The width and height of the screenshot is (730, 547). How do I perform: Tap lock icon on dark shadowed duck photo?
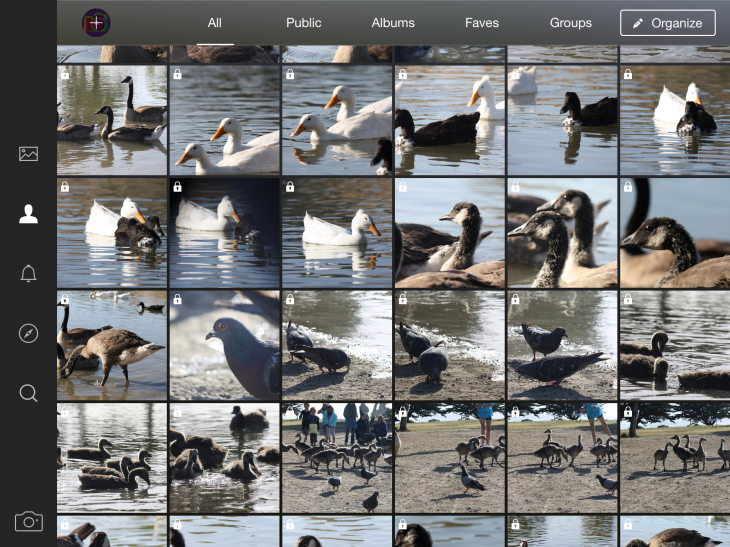click(x=177, y=187)
